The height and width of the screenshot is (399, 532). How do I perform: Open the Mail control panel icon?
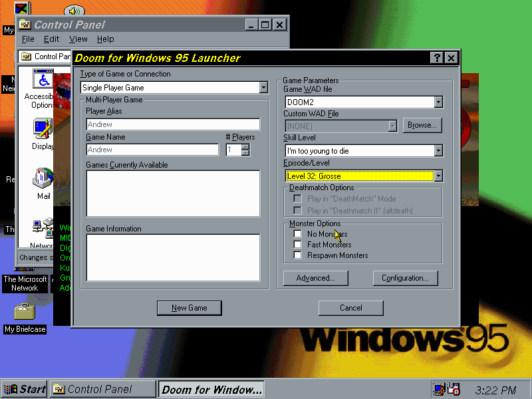click(43, 180)
